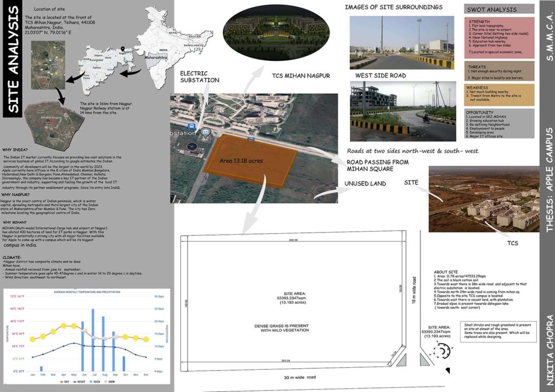This screenshot has height=392, width=555.
Task: Select the RAIN legend entry below chart
Action: pyautogui.click(x=94, y=382)
